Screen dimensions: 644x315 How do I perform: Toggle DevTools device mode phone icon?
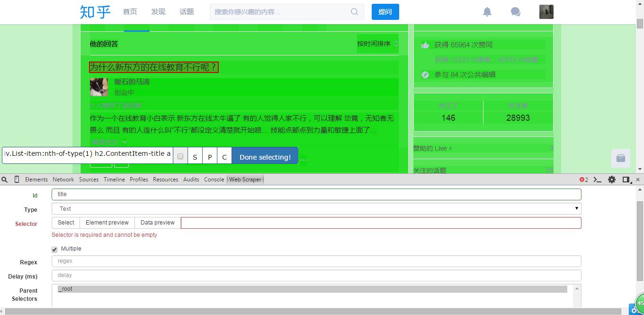pos(17,180)
